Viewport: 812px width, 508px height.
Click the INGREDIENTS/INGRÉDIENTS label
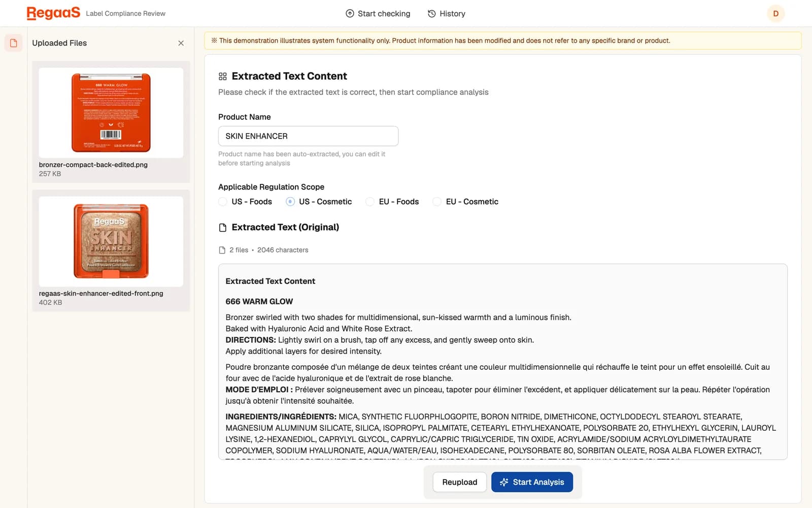coord(281,417)
